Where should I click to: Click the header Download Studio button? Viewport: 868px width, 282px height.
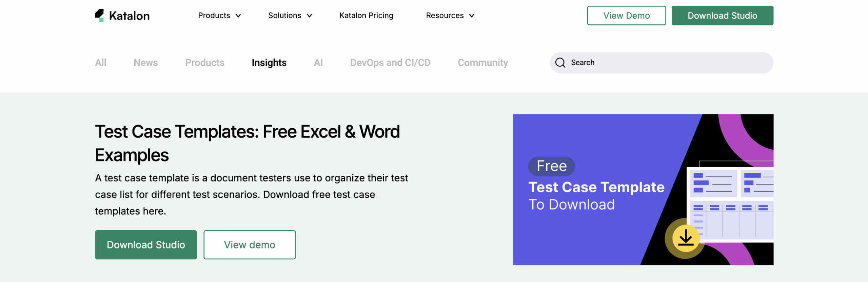723,16
